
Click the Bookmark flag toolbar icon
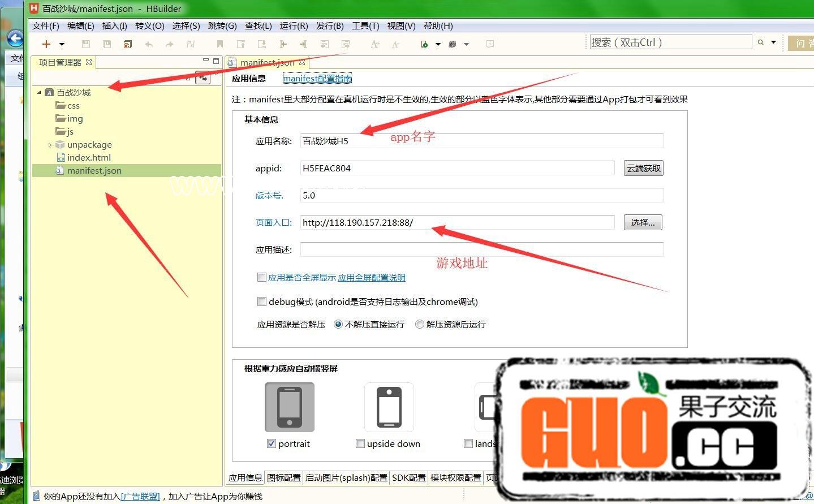(x=220, y=44)
